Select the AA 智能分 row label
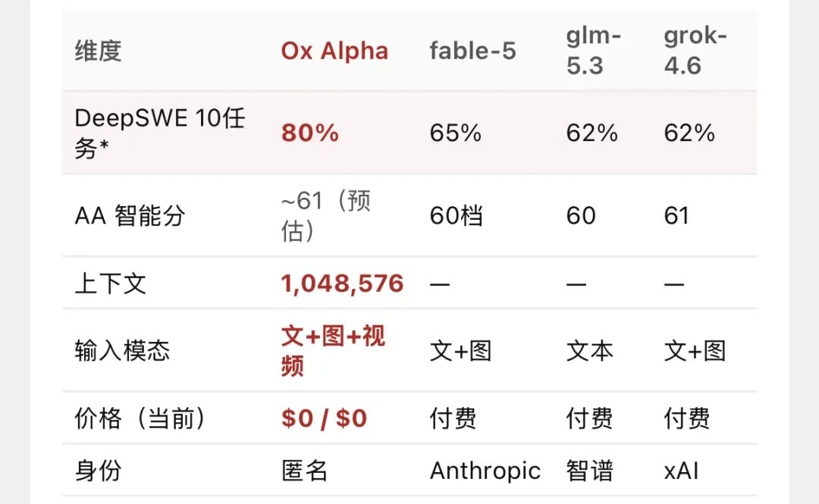 coord(130,216)
